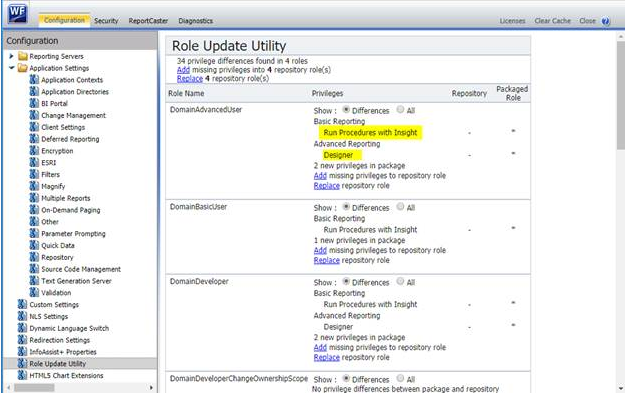
Task: Click the HTML5 Chart Extensions icon
Action: 22,375
